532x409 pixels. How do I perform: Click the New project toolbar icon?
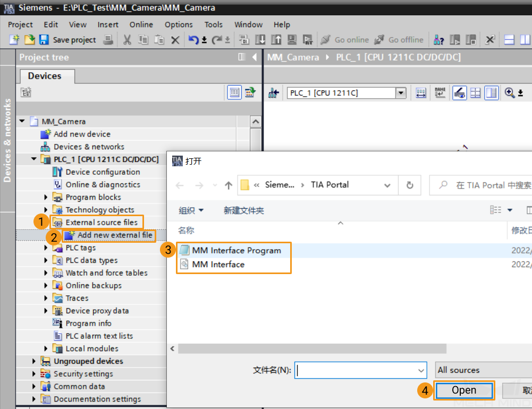(x=14, y=40)
